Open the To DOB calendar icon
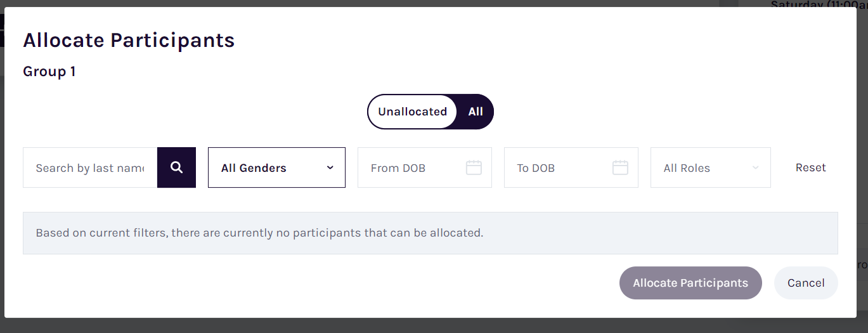The image size is (868, 333). point(620,167)
